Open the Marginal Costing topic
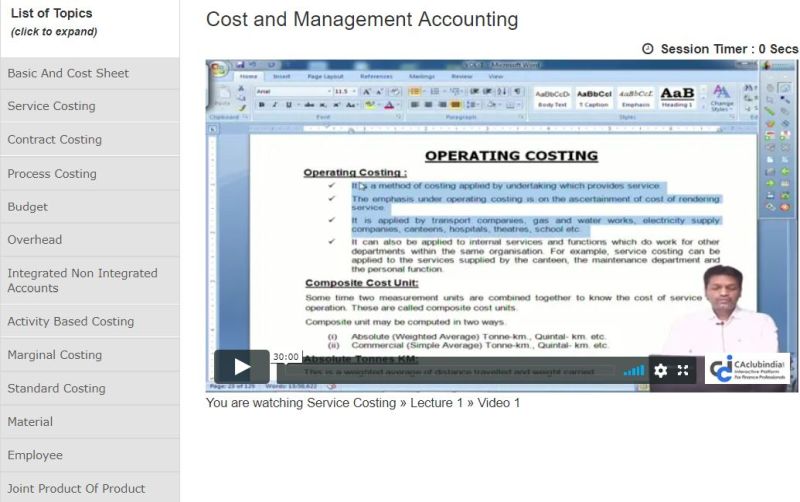 (55, 355)
